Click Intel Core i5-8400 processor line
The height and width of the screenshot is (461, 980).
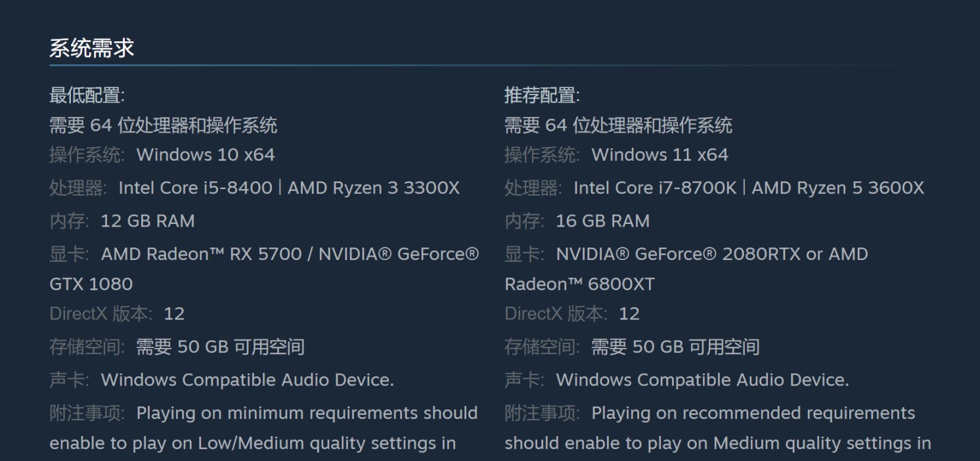(289, 188)
